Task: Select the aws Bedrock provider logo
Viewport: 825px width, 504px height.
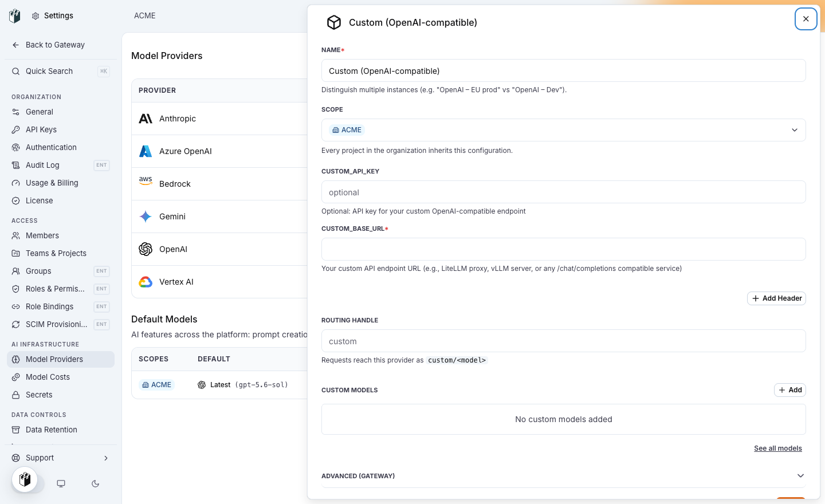Action: pyautogui.click(x=146, y=180)
